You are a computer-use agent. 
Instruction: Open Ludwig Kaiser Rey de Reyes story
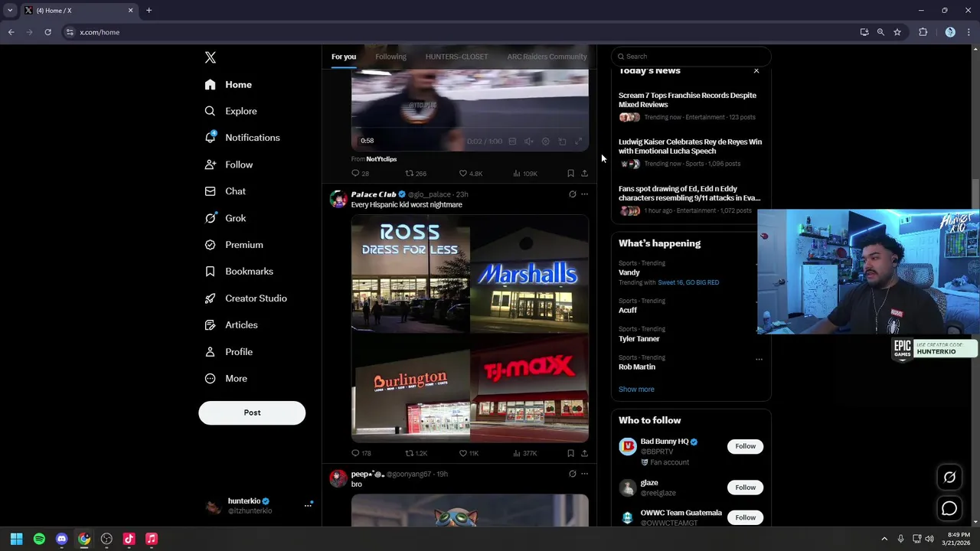tap(690, 146)
